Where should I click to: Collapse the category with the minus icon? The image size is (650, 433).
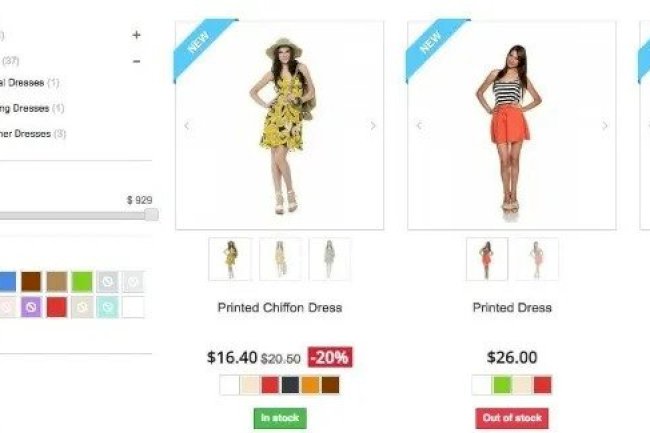pyautogui.click(x=136, y=61)
